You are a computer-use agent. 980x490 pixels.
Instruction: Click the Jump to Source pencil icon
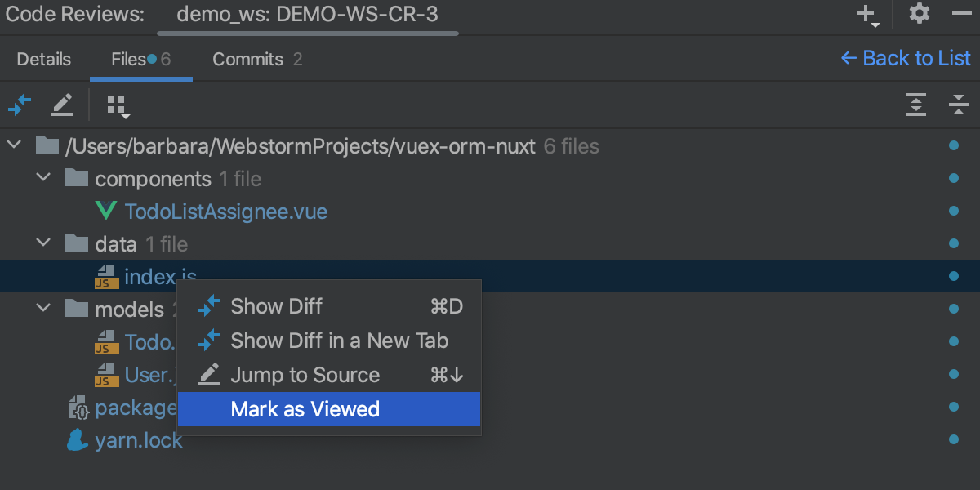(x=62, y=105)
